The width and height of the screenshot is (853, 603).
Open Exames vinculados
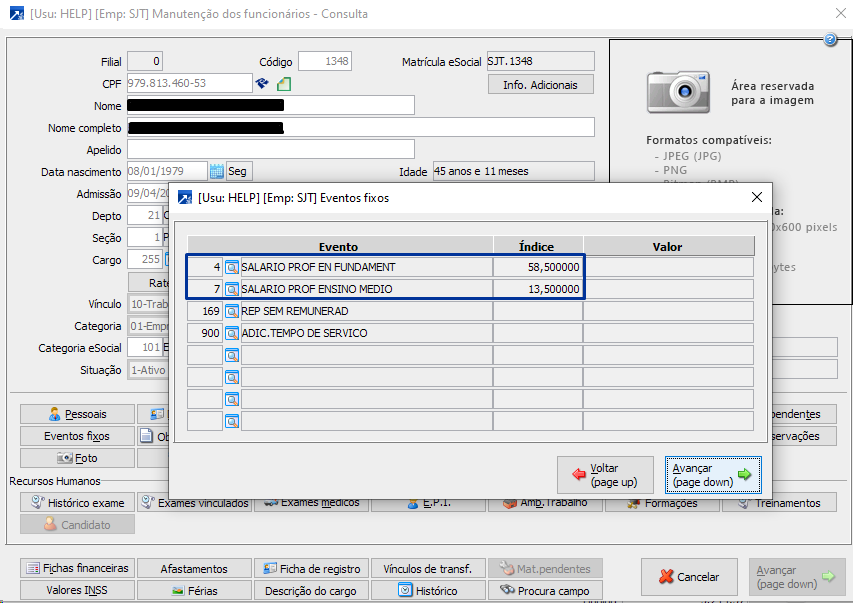(195, 502)
